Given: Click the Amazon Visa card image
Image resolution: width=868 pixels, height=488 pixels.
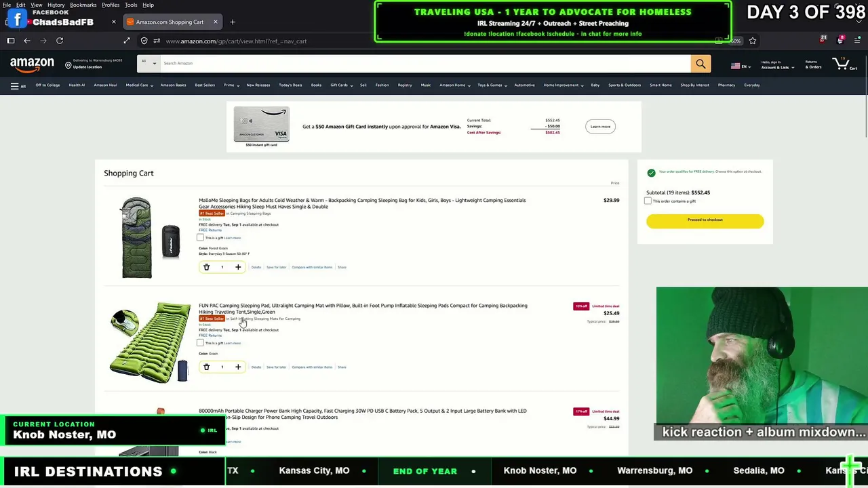Looking at the screenshot, I should (261, 124).
